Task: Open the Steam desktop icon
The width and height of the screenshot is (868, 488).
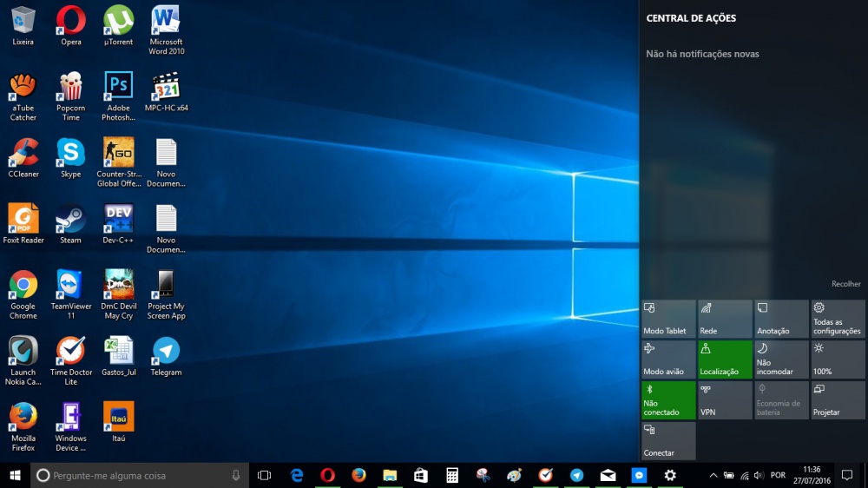Action: pos(70,219)
